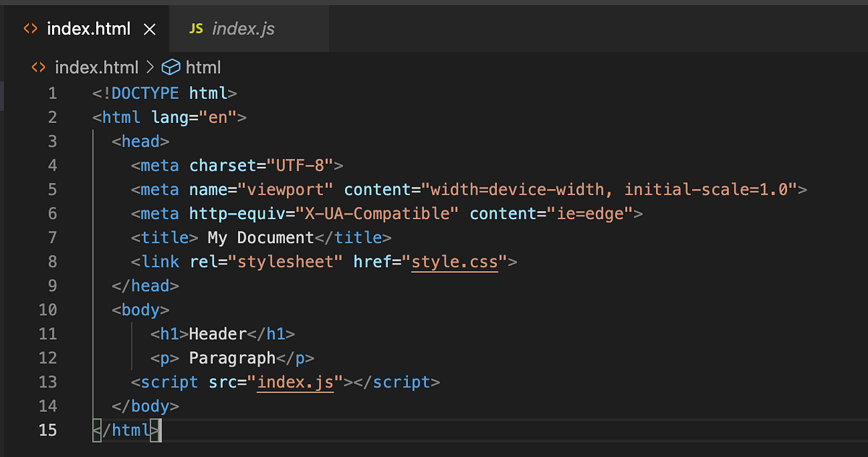Open the style.css link on line 8
This screenshot has height=457, width=868.
click(x=455, y=262)
